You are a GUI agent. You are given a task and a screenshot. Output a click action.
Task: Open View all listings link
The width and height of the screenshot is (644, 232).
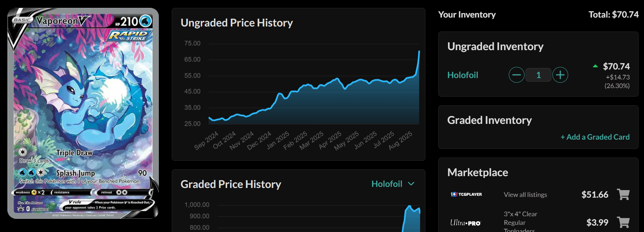click(x=525, y=195)
